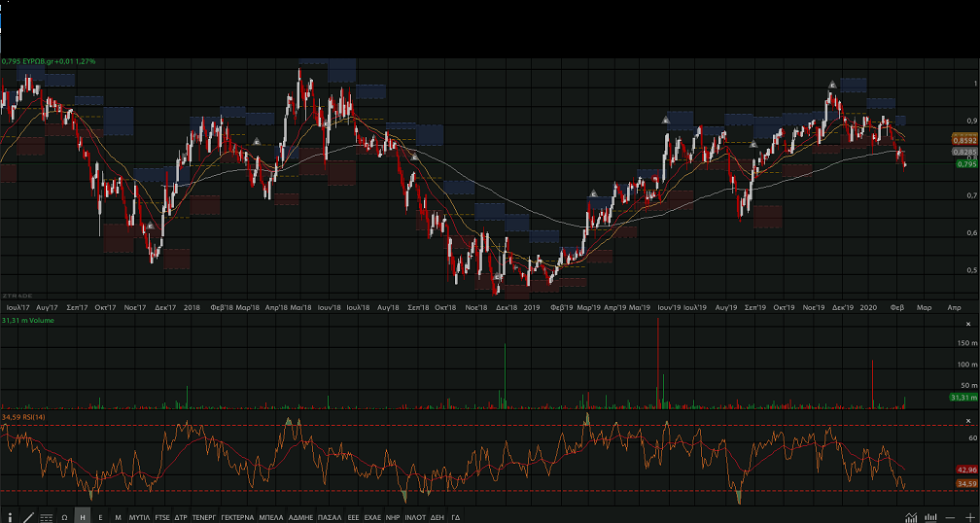Load the ΓΕΚΤΕΡΝΑ stock chart
This screenshot has width=980, height=523.
[237, 517]
